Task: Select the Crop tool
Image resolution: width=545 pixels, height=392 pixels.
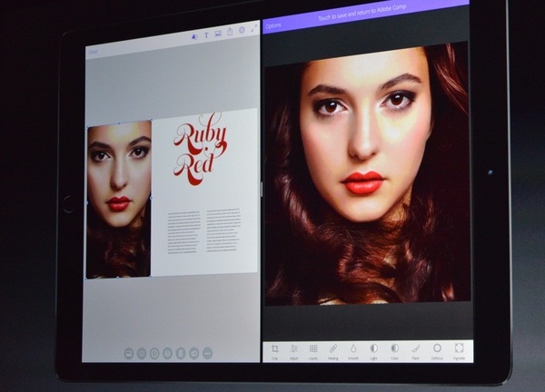Action: point(275,350)
